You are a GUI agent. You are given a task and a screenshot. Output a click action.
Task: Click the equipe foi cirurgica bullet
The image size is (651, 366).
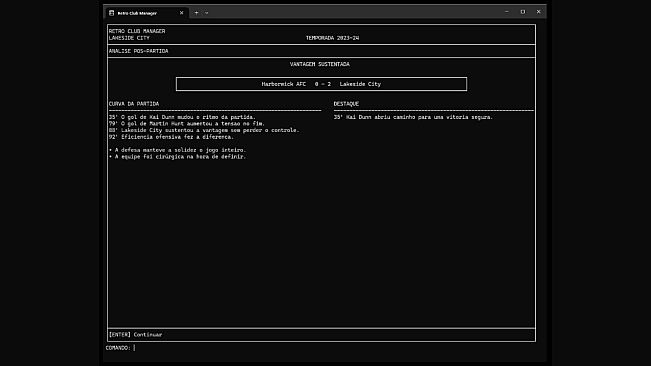177,157
